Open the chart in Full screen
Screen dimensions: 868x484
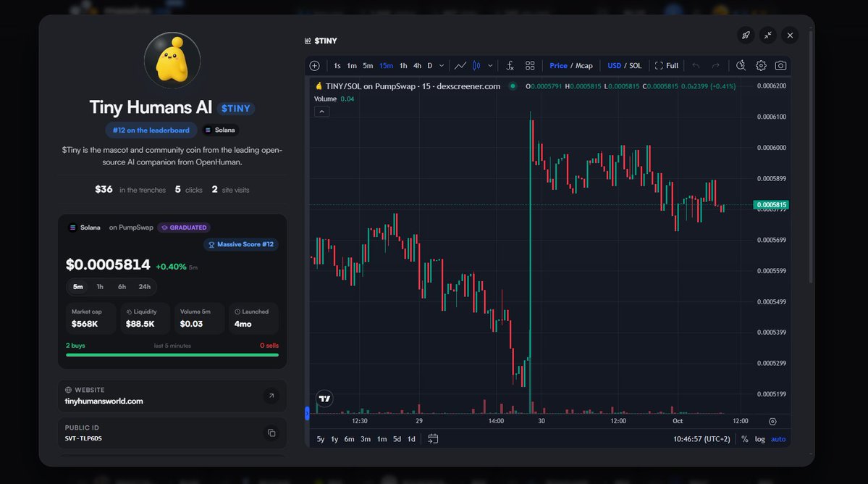[x=667, y=66]
